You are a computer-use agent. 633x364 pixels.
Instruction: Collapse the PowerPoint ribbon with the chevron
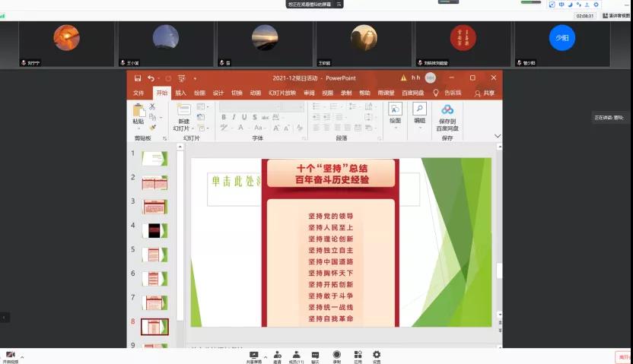498,136
